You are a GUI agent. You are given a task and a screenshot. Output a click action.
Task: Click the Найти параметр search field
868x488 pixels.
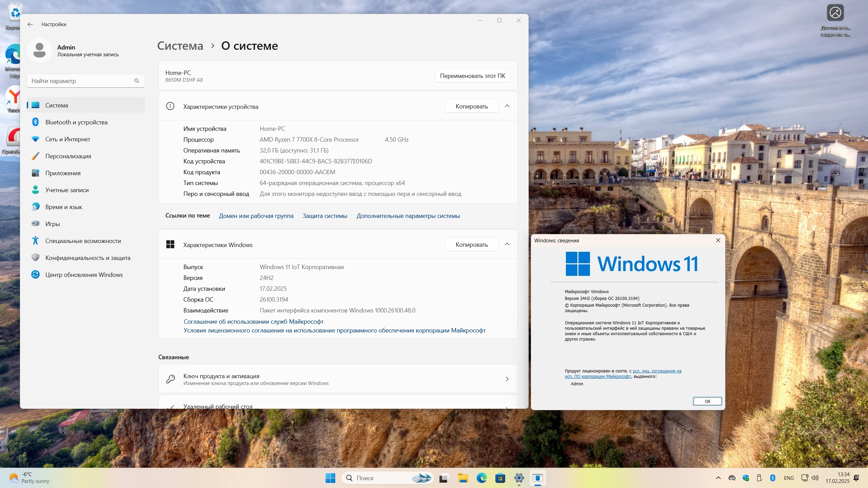(x=81, y=81)
